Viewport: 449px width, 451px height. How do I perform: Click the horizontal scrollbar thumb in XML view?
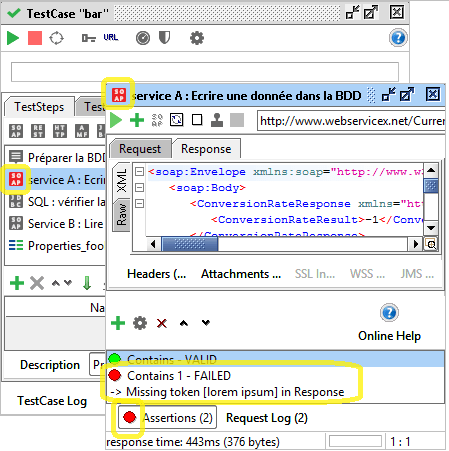(x=190, y=244)
